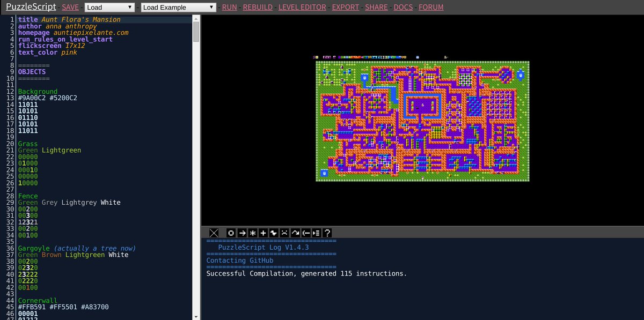Click the "Cornerwall" object name
The image size is (644, 320).
click(38, 301)
